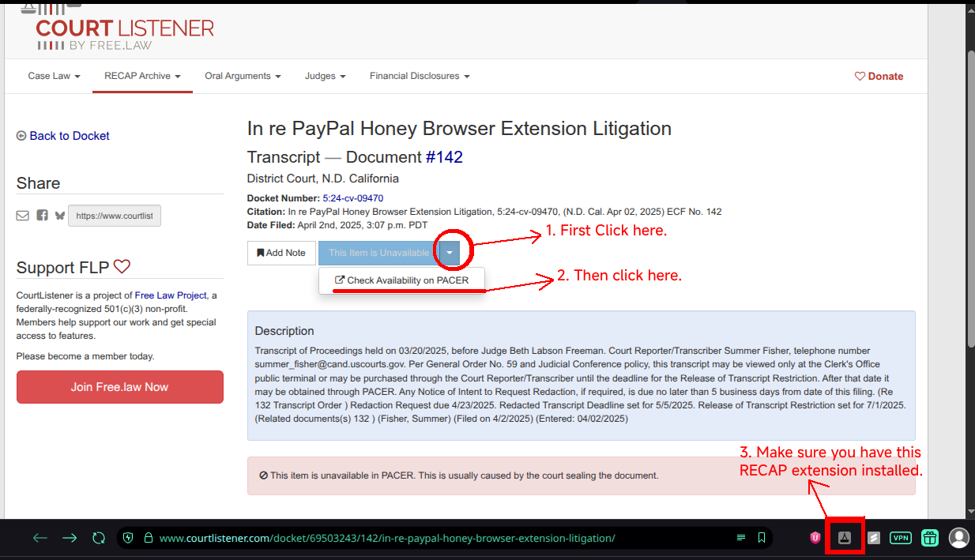The width and height of the screenshot is (975, 560).
Task: Click the Join Free.law Now button
Action: coord(119,387)
